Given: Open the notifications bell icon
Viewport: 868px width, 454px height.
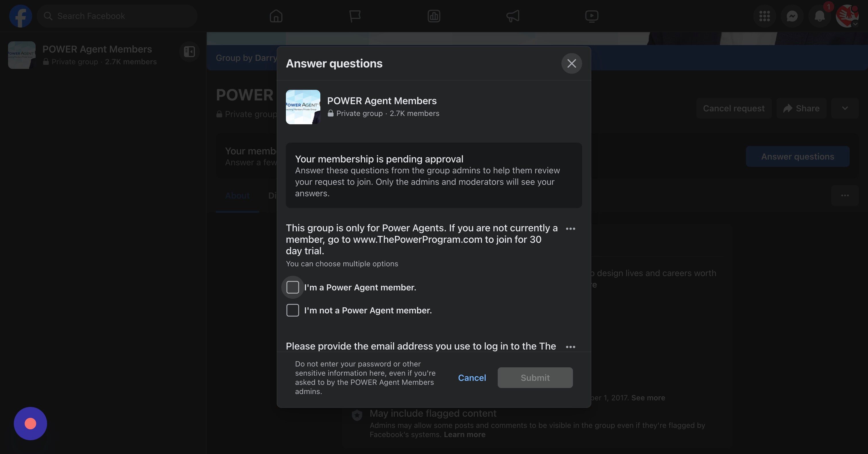Looking at the screenshot, I should point(819,16).
